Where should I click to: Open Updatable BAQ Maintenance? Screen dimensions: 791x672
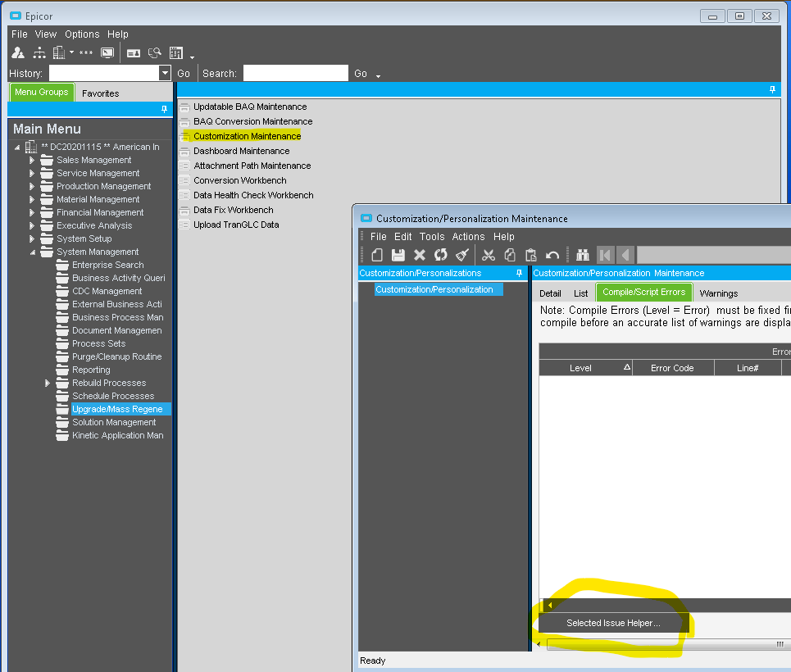(x=250, y=107)
